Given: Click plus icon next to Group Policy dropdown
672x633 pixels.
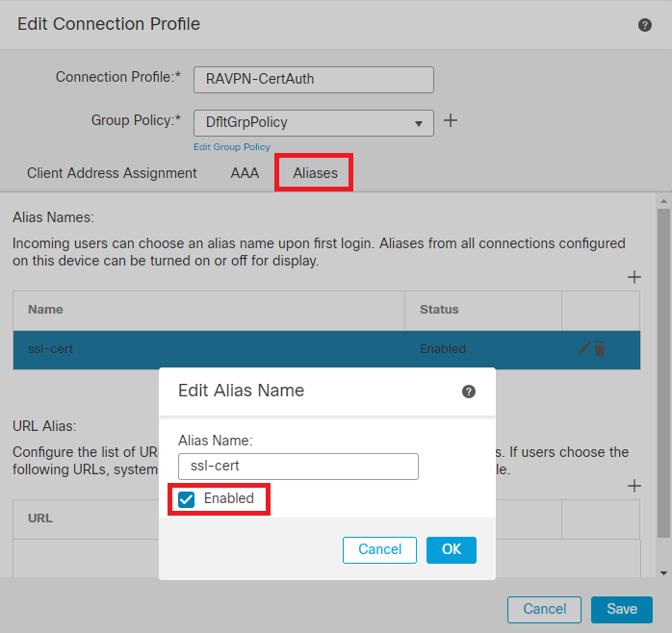Looking at the screenshot, I should pos(450,121).
